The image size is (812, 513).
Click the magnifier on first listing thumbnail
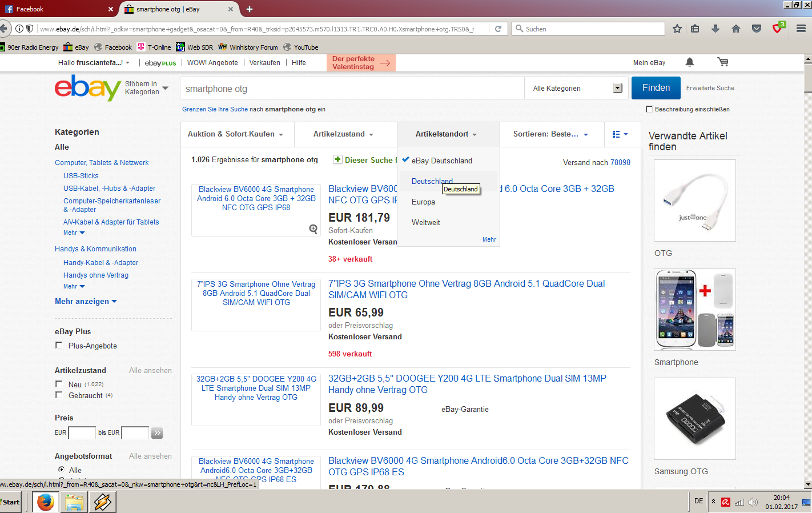(x=313, y=229)
